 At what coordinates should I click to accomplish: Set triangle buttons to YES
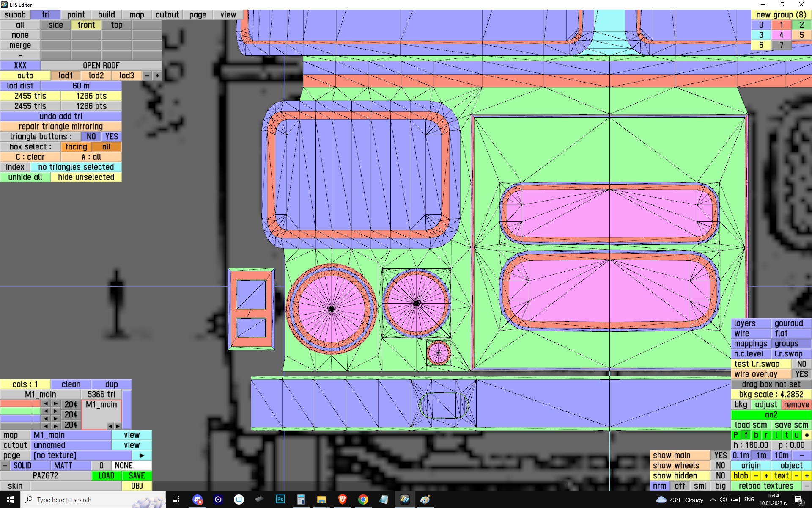[112, 137]
